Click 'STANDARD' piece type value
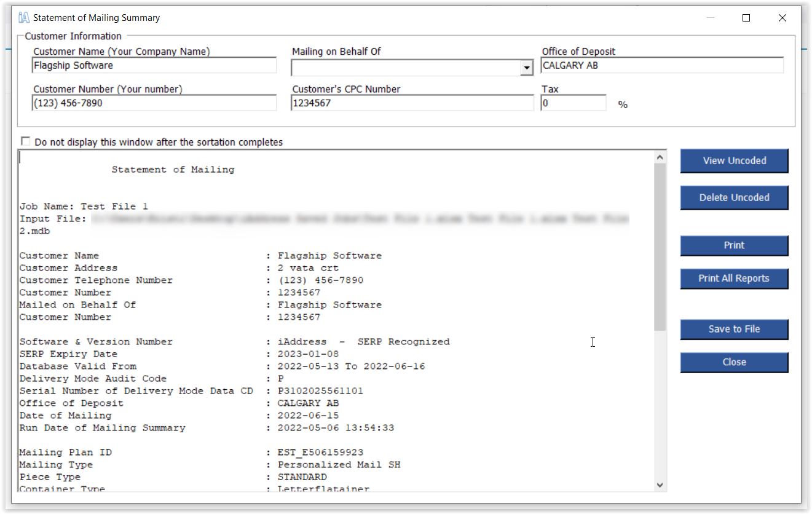The image size is (812, 514). (x=302, y=477)
